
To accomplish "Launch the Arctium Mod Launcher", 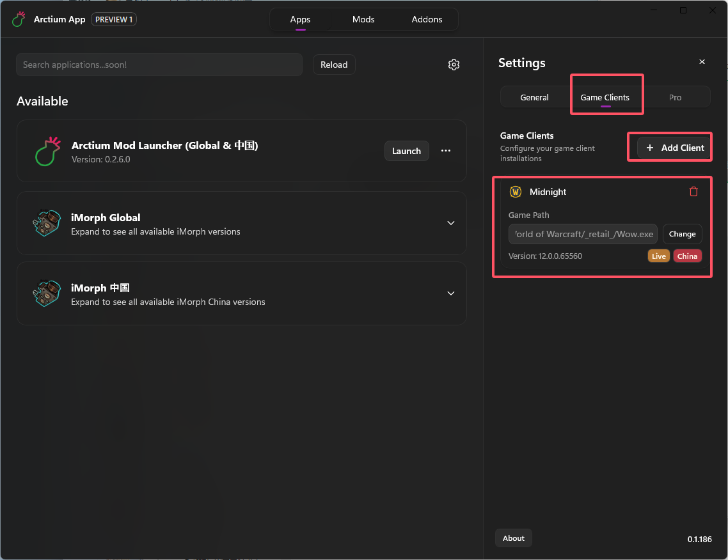I will 406,151.
